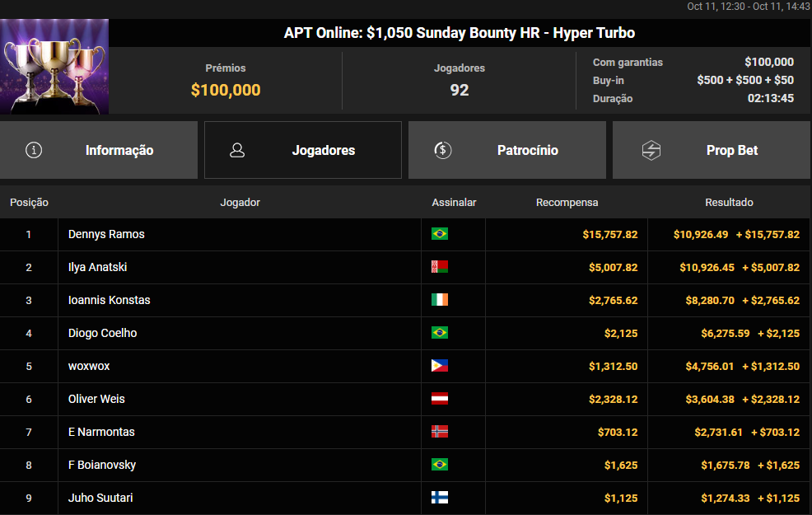Screen dimensions: 812x515
Task: Select player Diogo Coelho
Action: point(103,333)
